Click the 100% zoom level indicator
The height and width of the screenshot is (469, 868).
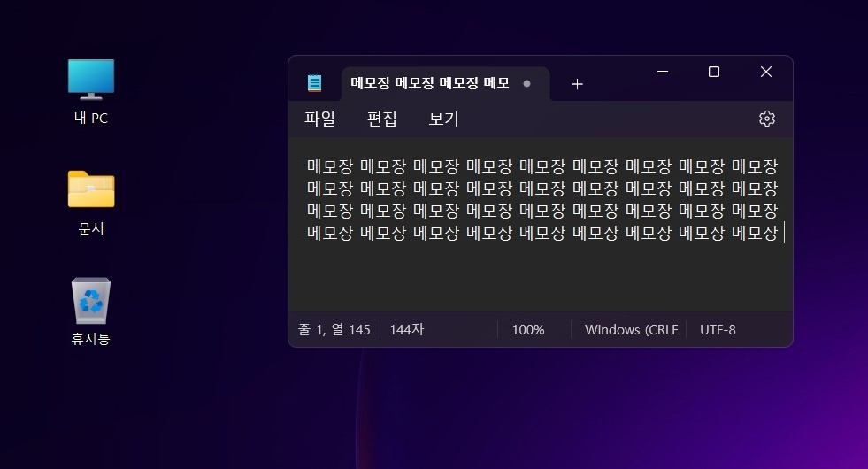(528, 329)
